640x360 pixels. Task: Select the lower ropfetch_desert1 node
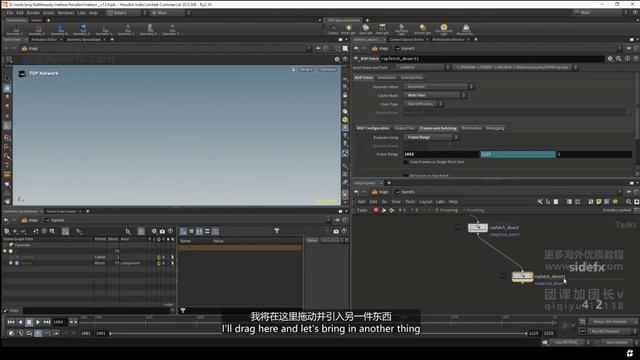coord(522,277)
